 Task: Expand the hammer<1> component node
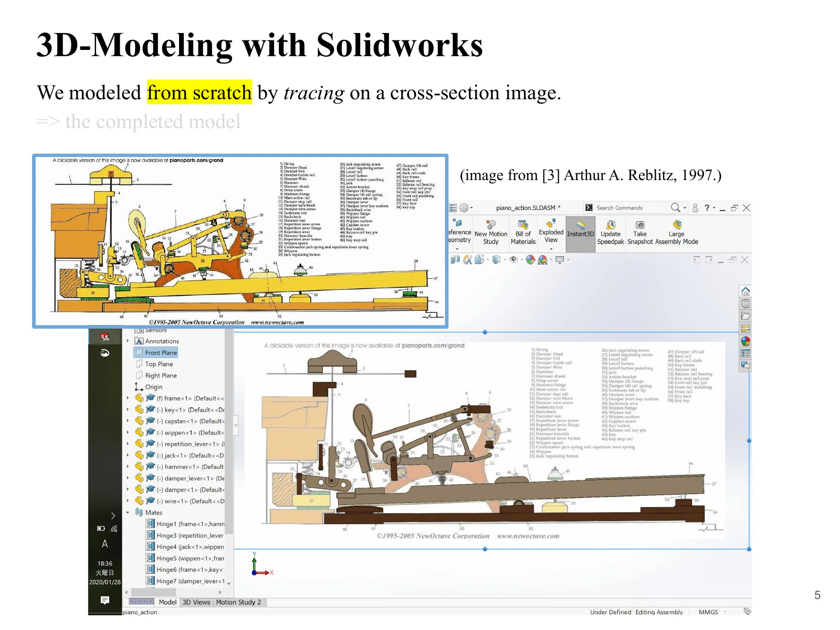pyautogui.click(x=128, y=467)
